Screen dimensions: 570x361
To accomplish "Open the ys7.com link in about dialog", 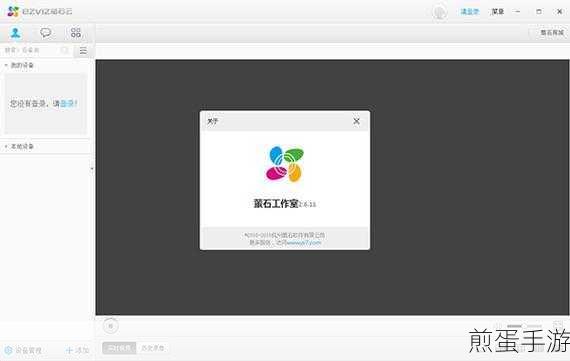I will point(304,242).
